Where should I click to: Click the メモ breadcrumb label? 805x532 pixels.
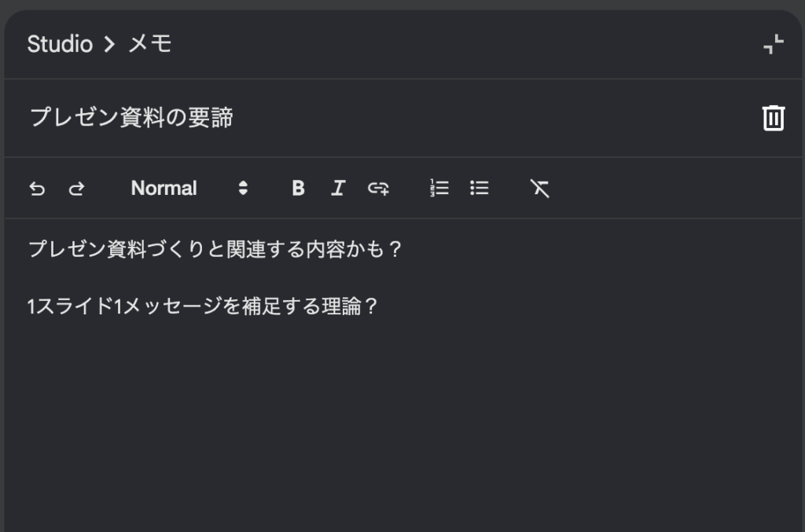point(149,44)
